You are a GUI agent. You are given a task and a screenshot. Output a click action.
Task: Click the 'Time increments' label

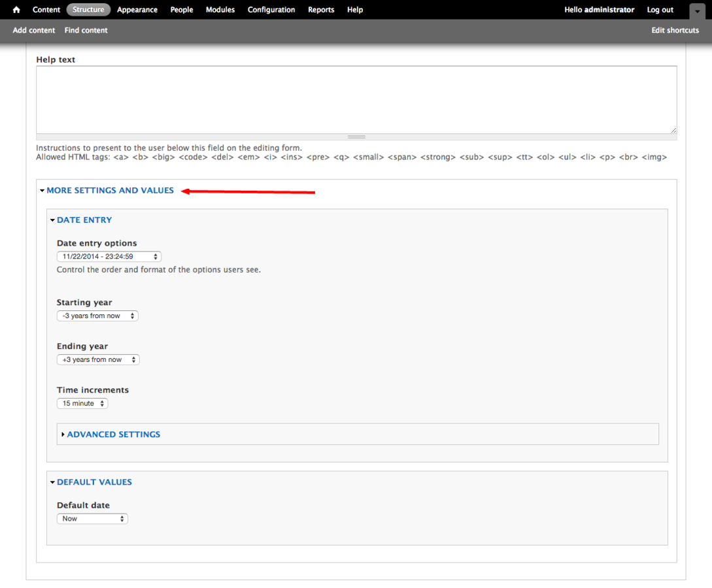pyautogui.click(x=93, y=390)
